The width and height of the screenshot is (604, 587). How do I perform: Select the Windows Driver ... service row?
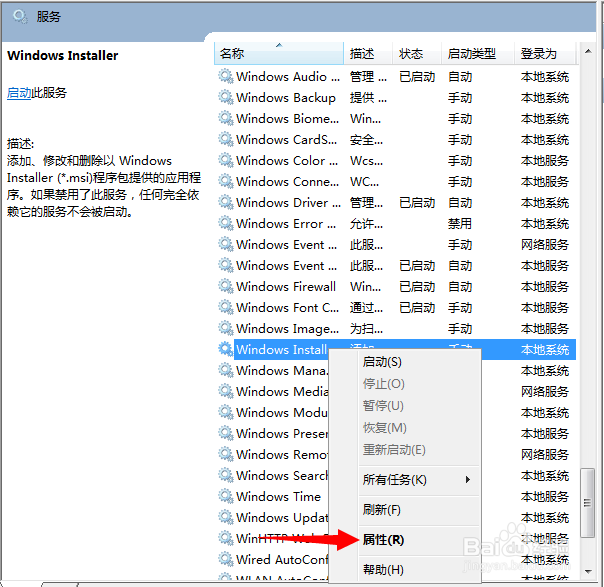397,202
